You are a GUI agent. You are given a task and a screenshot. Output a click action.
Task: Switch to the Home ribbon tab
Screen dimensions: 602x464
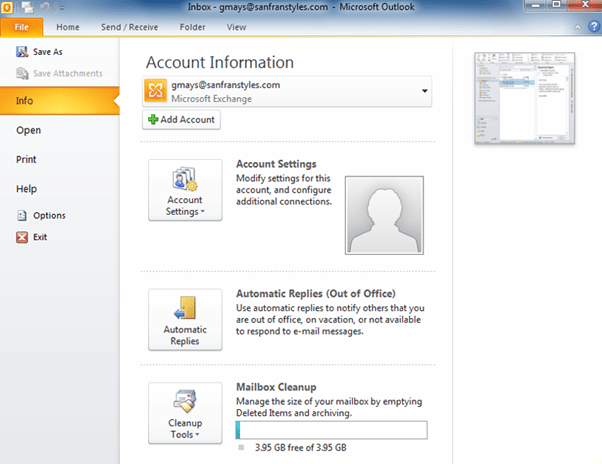[69, 27]
